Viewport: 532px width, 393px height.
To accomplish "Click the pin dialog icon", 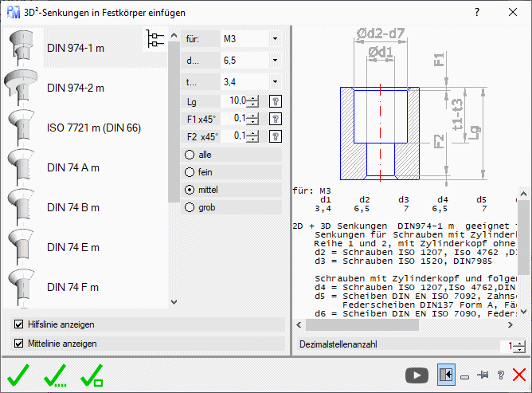I will pyautogui.click(x=482, y=374).
